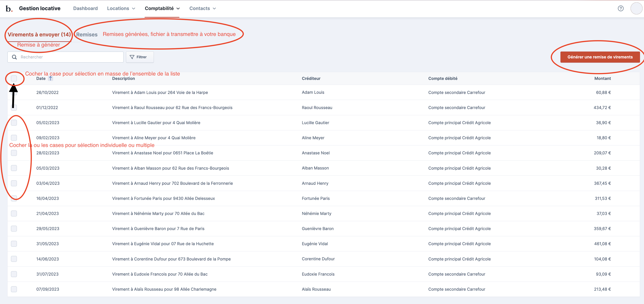
Task: Tick the Alaïs Rousseau transfer checkbox
Action: (14, 289)
